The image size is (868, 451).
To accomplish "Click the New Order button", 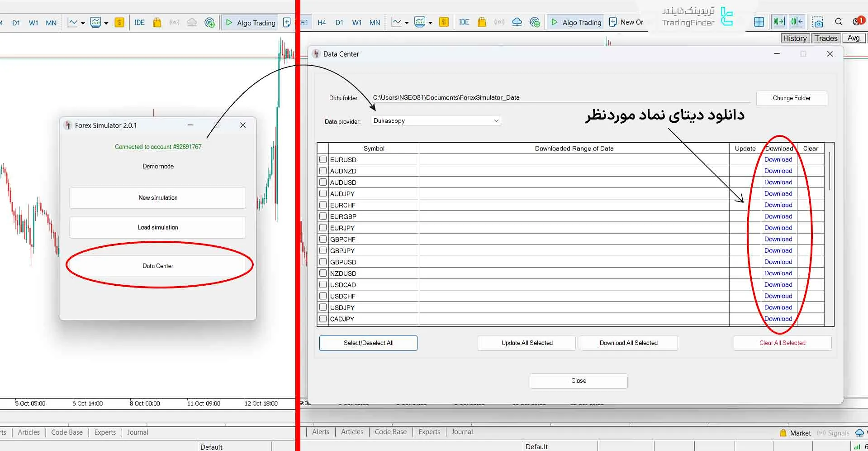I will coord(626,22).
